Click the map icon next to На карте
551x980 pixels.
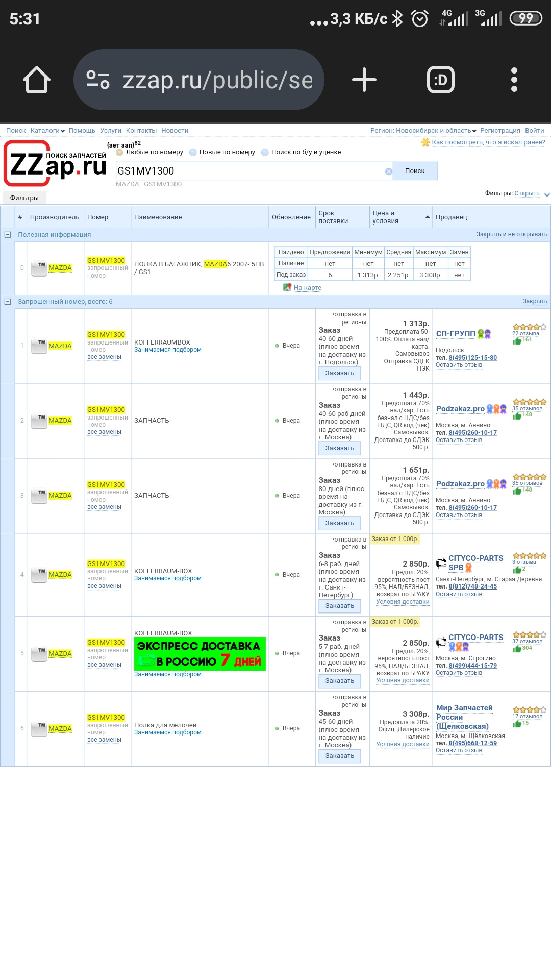pos(287,287)
